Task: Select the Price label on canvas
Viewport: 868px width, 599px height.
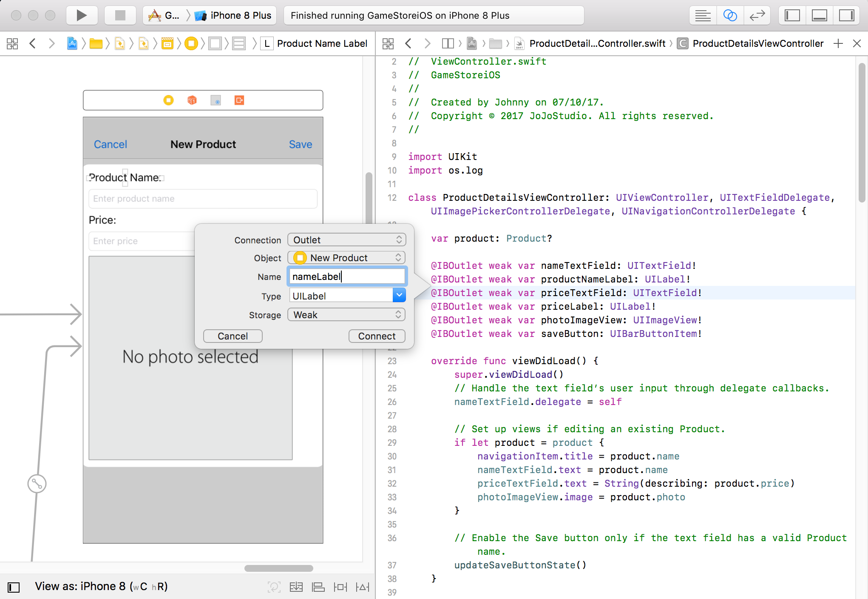Action: (x=102, y=220)
